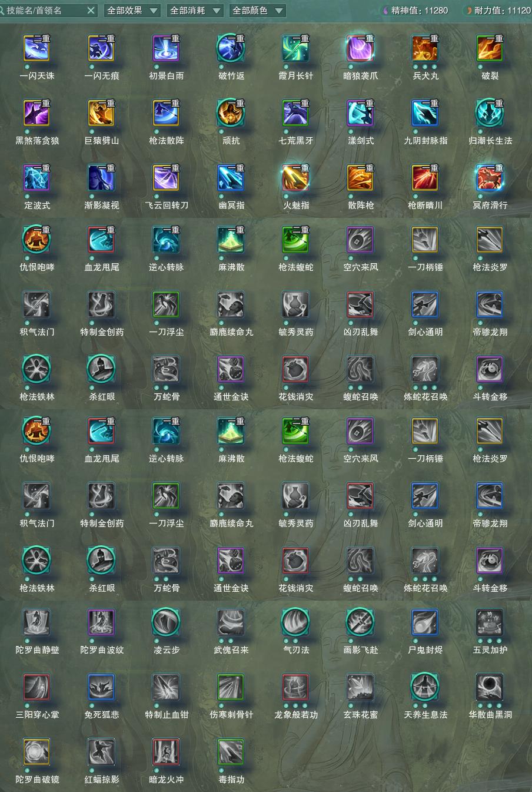Click the 三阳穿心掌 skill icon
This screenshot has height=792, width=532.
click(36, 687)
